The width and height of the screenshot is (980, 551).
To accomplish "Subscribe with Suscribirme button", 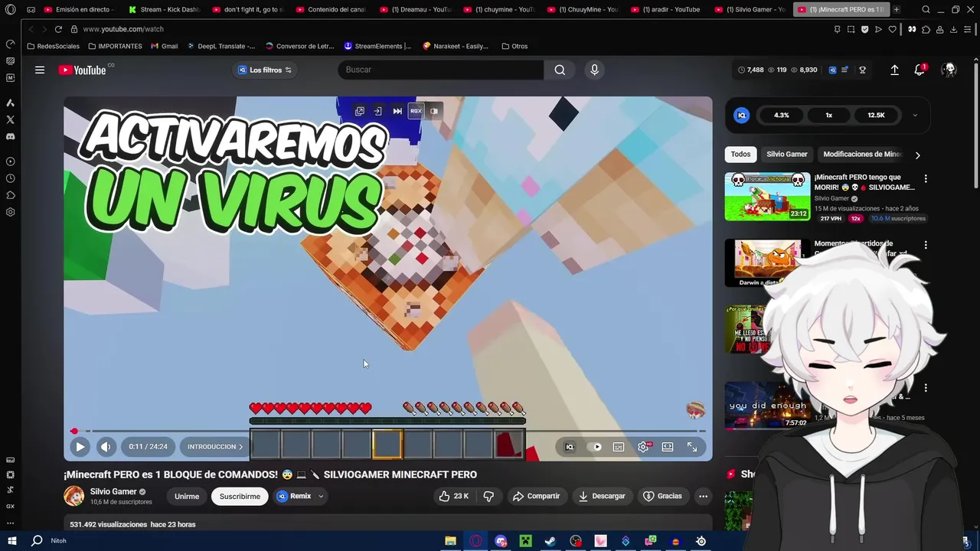I will (240, 496).
